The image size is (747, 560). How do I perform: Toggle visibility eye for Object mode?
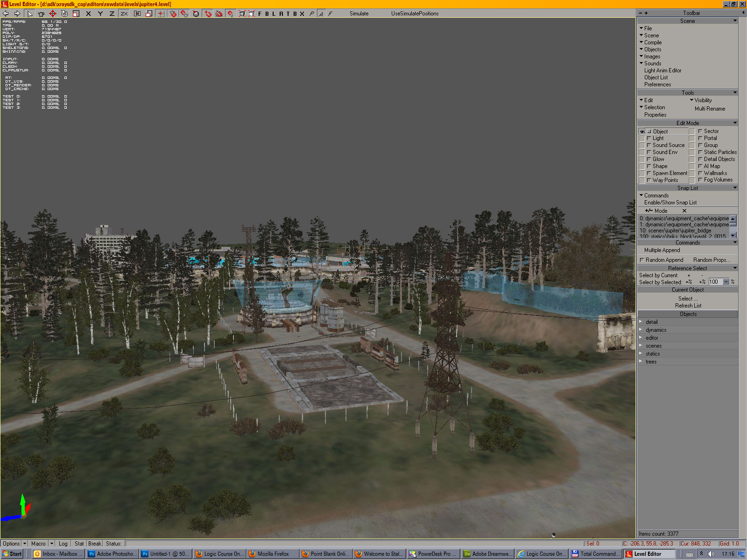click(x=642, y=132)
